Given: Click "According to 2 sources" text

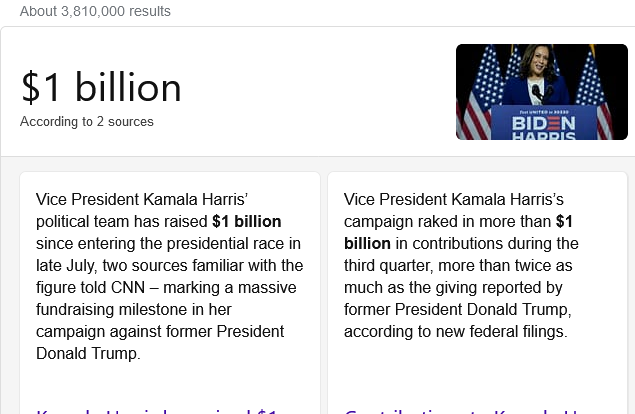Looking at the screenshot, I should tap(87, 121).
